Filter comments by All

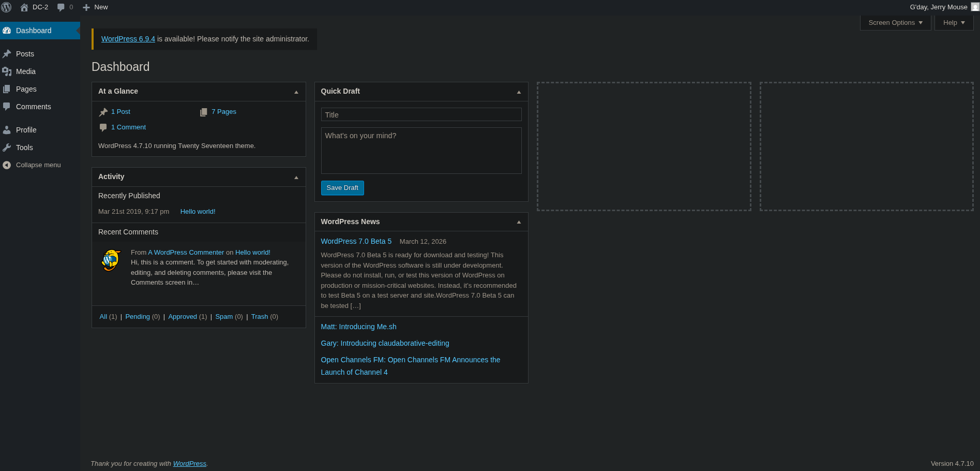[x=103, y=317]
